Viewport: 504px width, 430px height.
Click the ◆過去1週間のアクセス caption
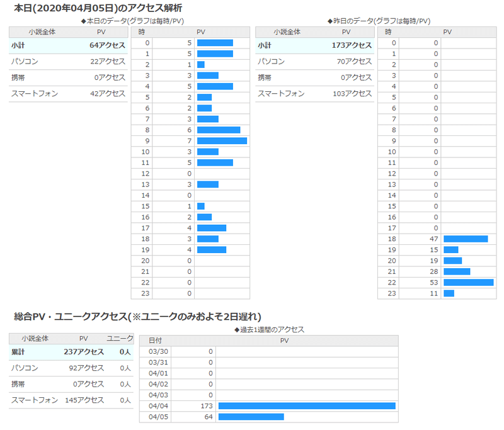[269, 329]
